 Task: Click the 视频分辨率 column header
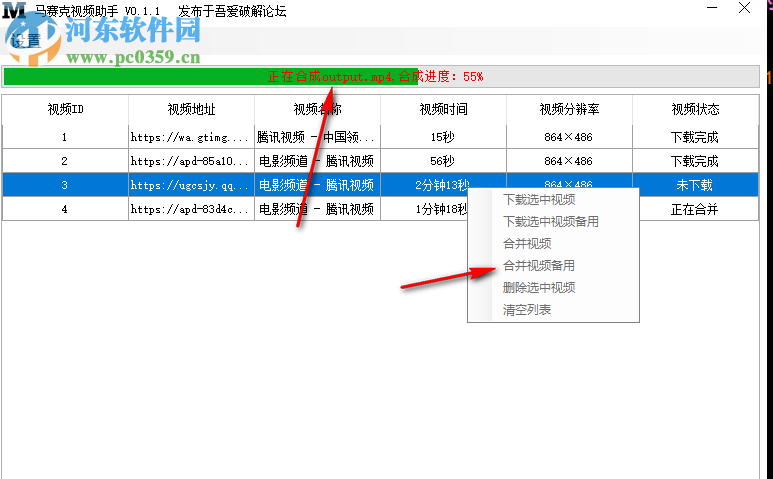[x=569, y=109]
